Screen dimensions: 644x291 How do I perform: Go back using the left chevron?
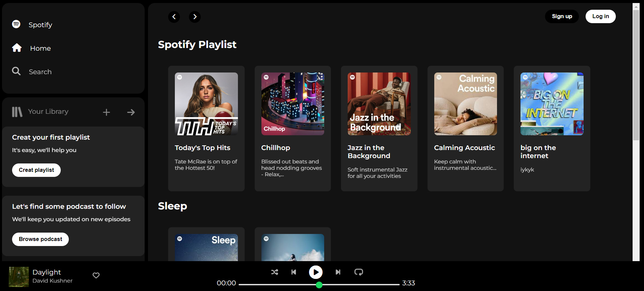tap(174, 16)
